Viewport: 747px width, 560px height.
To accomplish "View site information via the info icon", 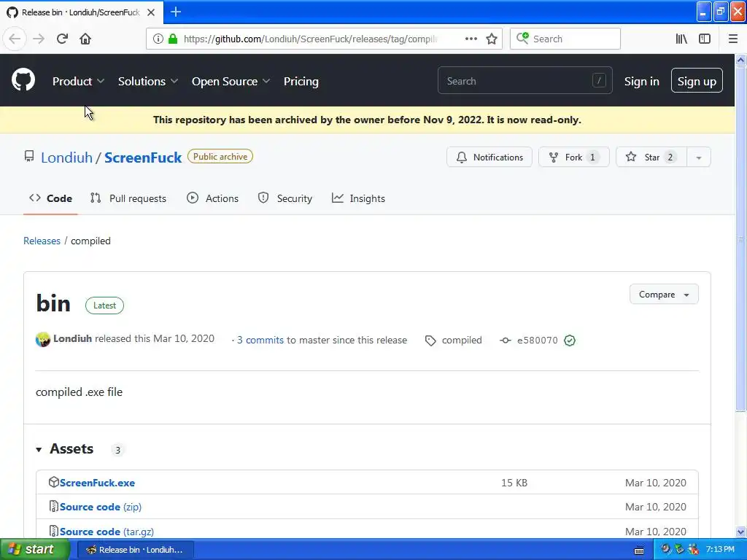I will (x=158, y=39).
